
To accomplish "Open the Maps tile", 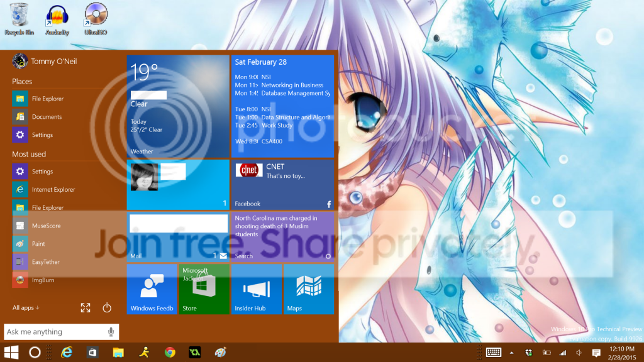I will pyautogui.click(x=308, y=289).
